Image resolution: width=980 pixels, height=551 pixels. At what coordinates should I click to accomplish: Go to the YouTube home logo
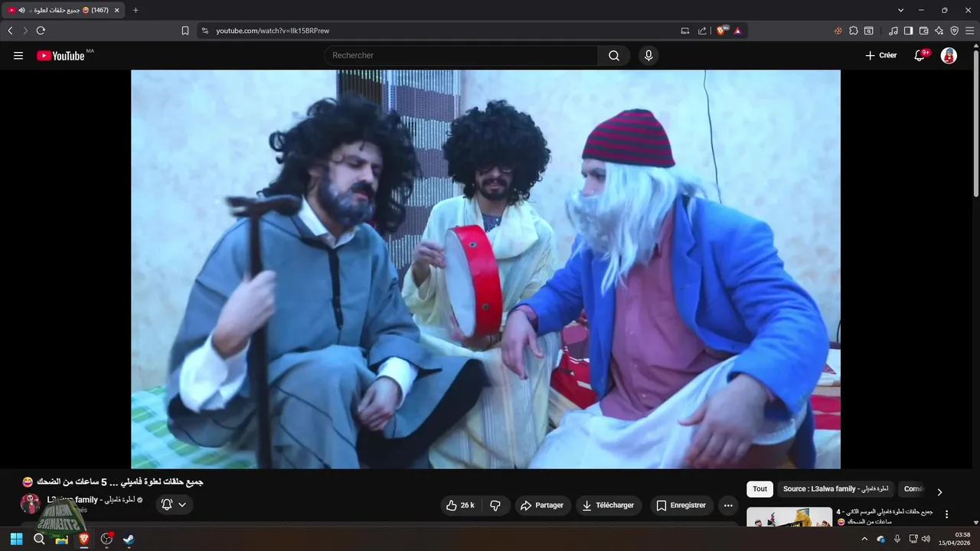[60, 56]
